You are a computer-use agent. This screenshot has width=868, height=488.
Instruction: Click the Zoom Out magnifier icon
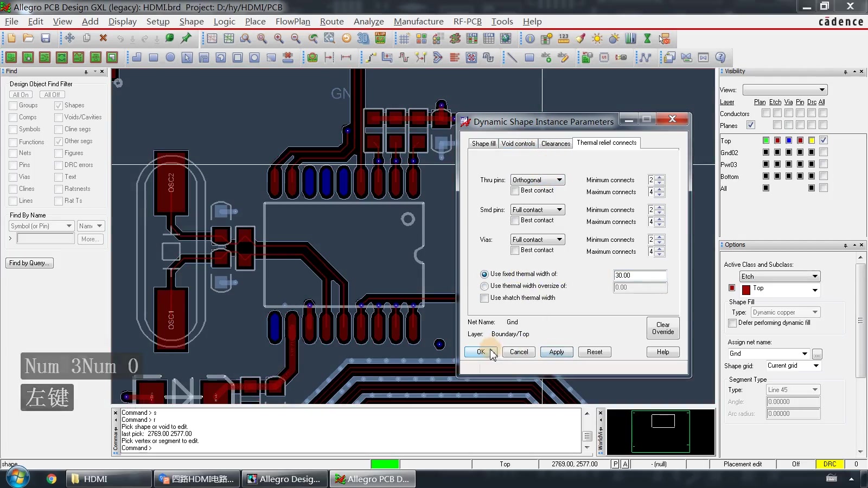click(x=296, y=38)
